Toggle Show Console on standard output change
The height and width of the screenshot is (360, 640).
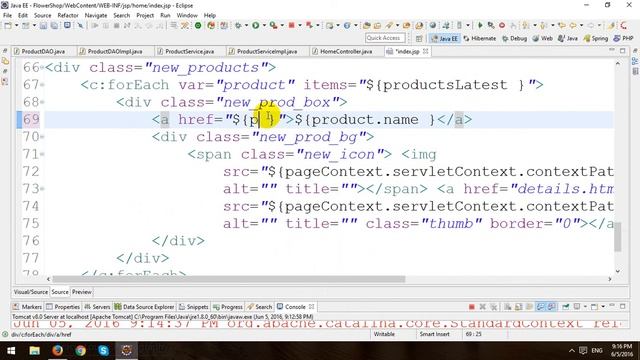pos(540,307)
